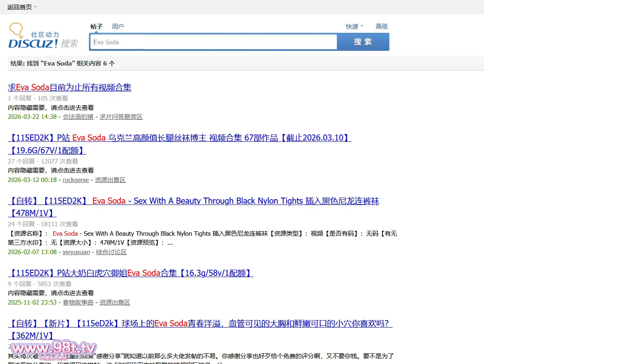Switch to the 帖子 search tab
This screenshot has width=632, height=364.
pyautogui.click(x=96, y=26)
